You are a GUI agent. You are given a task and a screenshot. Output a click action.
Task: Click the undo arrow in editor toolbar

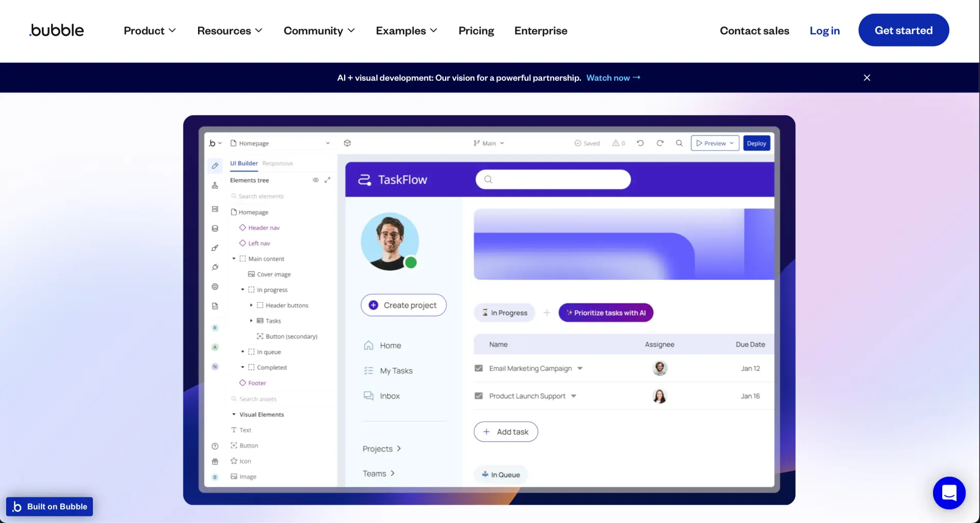coord(640,143)
